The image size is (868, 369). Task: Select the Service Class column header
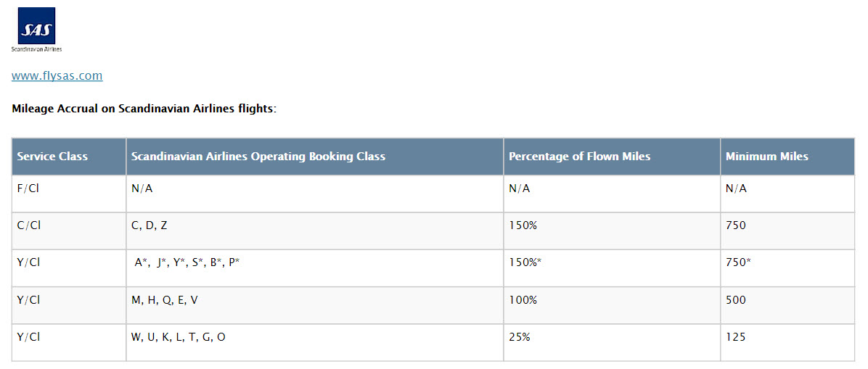tap(52, 157)
